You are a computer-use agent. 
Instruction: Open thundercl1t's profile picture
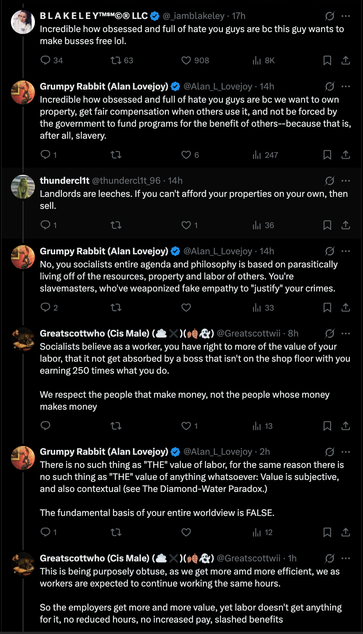click(23, 186)
